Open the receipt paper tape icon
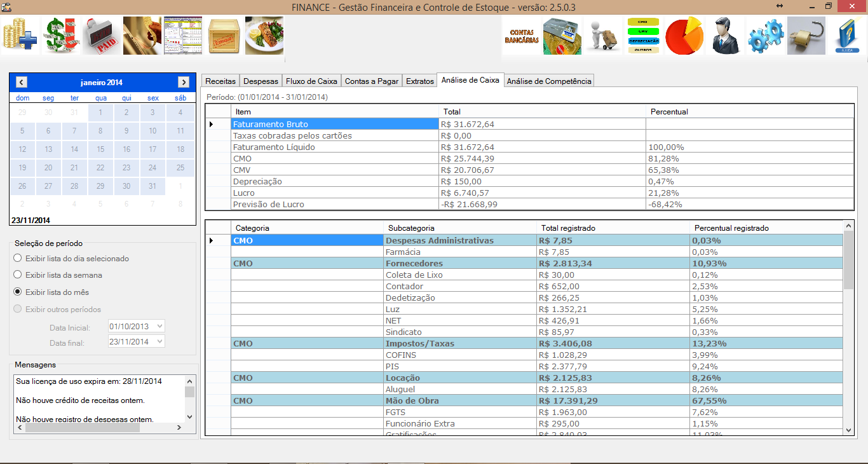This screenshot has height=464, width=868. [142, 36]
